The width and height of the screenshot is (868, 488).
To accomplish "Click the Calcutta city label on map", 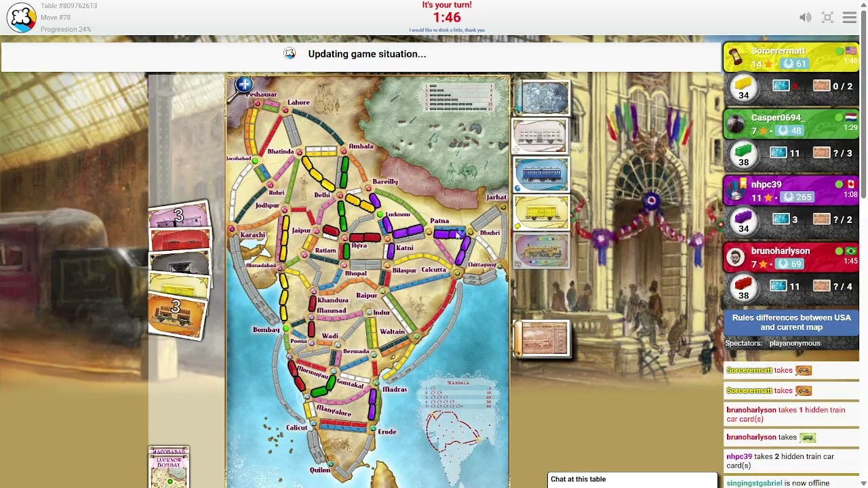I will click(x=434, y=270).
